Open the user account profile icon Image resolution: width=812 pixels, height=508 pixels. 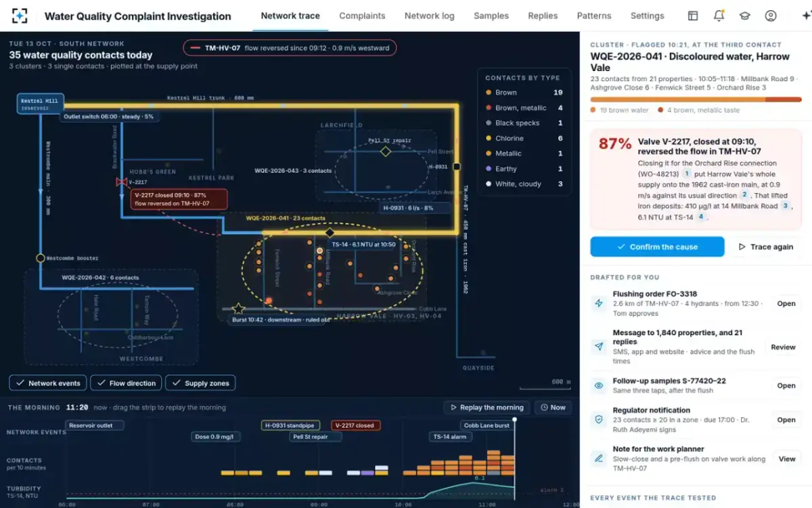(x=771, y=16)
